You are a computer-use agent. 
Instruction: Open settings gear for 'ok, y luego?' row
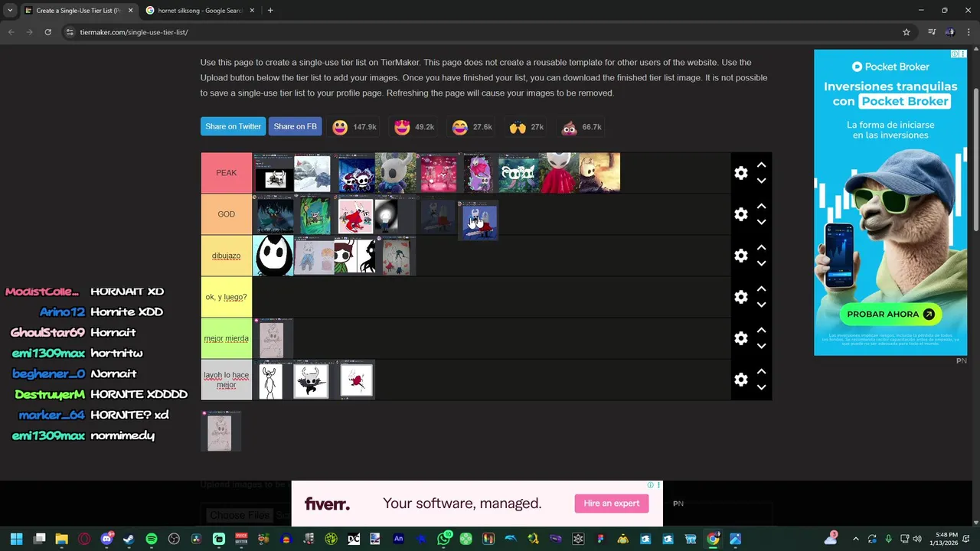740,297
